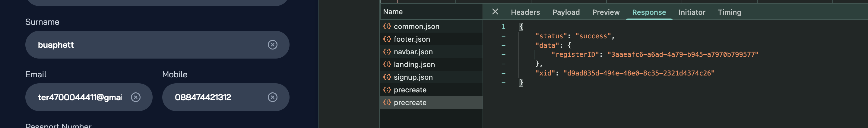Click the common.json file icon
The image size is (868, 128).
coord(387,26)
